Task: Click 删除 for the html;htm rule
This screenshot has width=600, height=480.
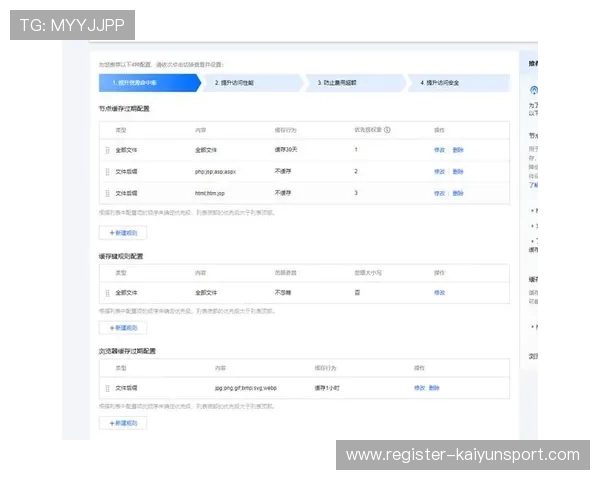Action: (458, 193)
